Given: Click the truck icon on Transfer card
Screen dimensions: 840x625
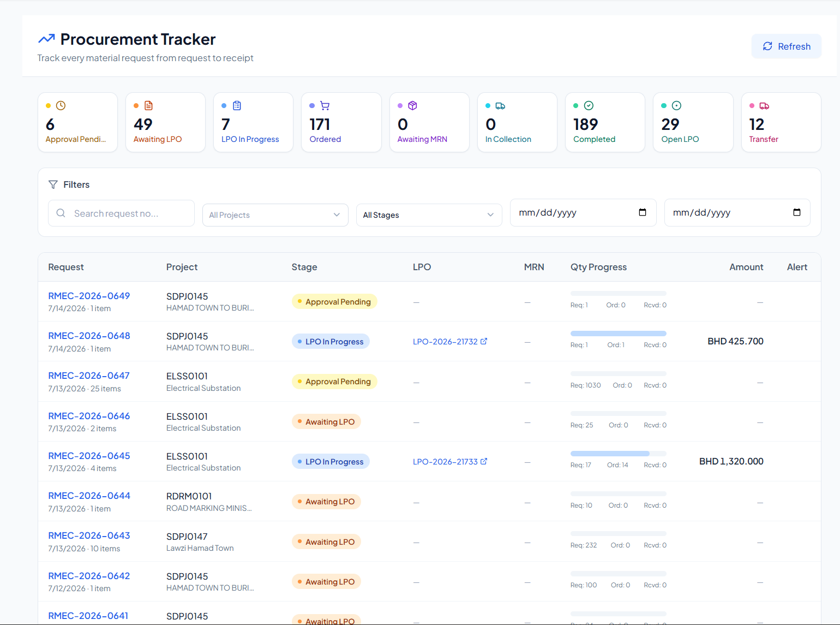Looking at the screenshot, I should click(x=764, y=105).
